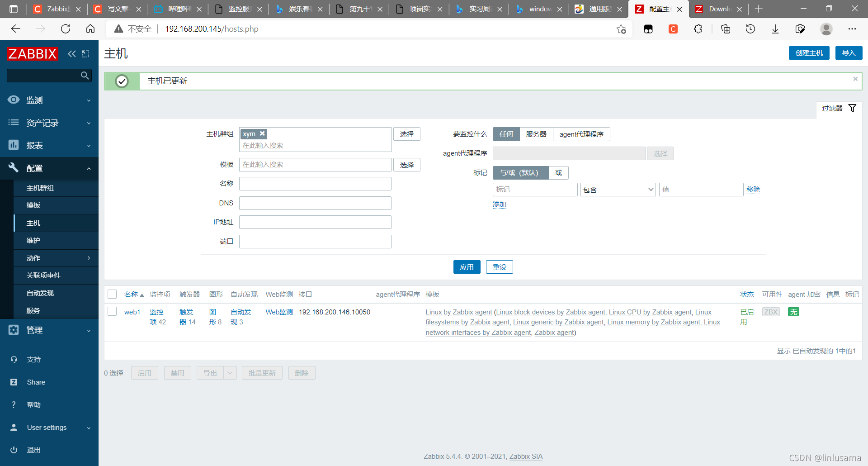Click the 添加 tag link

pos(500,204)
